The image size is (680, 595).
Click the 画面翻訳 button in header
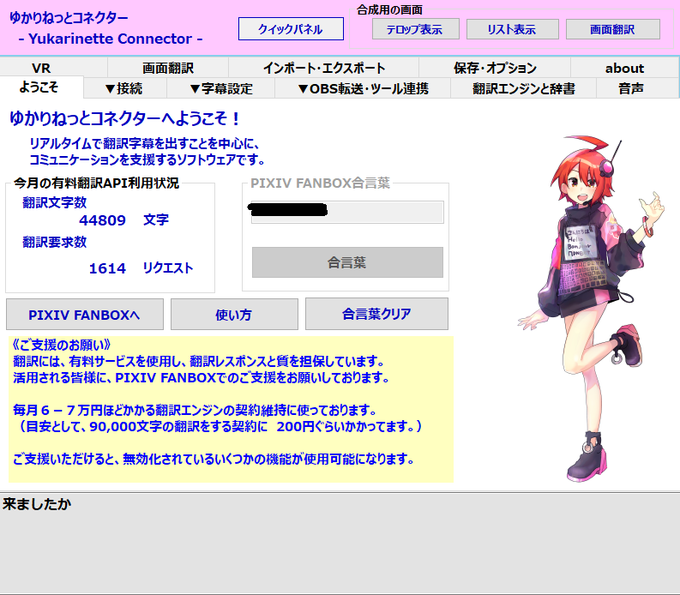pos(613,29)
